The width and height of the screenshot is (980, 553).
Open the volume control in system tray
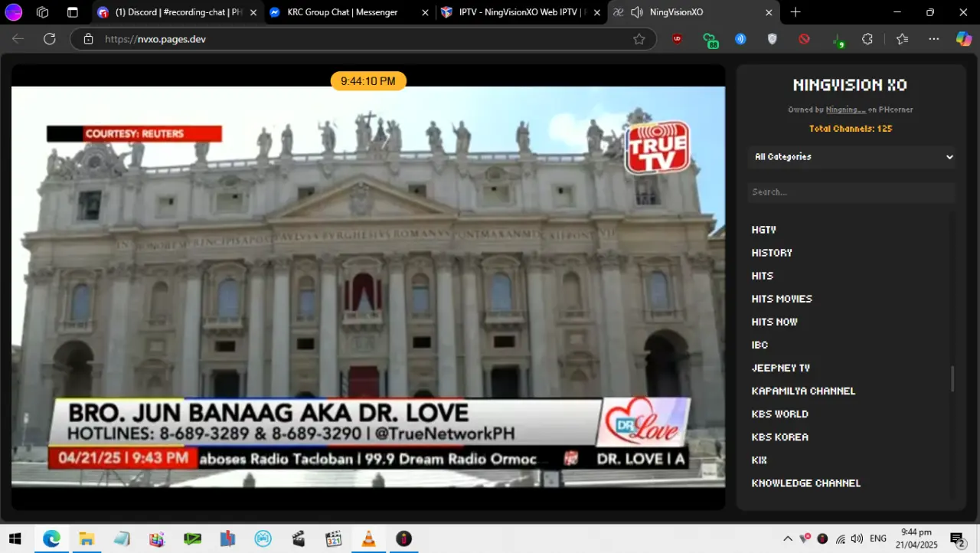857,538
